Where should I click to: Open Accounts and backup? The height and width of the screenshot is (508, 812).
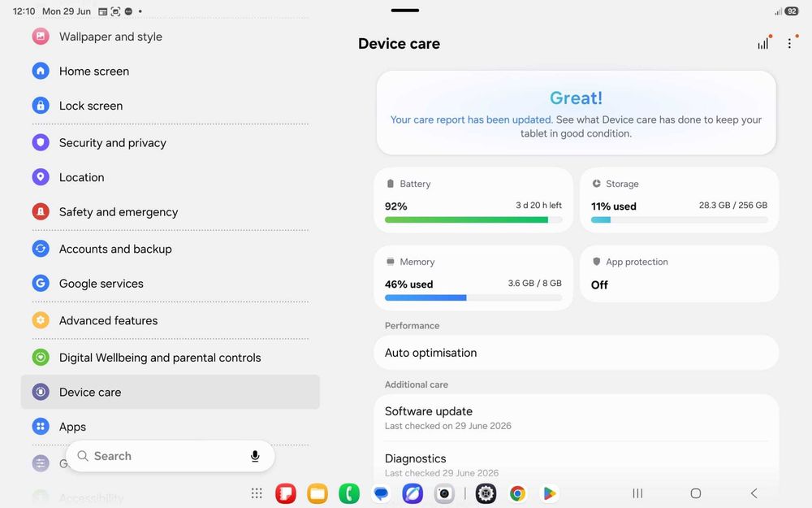(170, 249)
